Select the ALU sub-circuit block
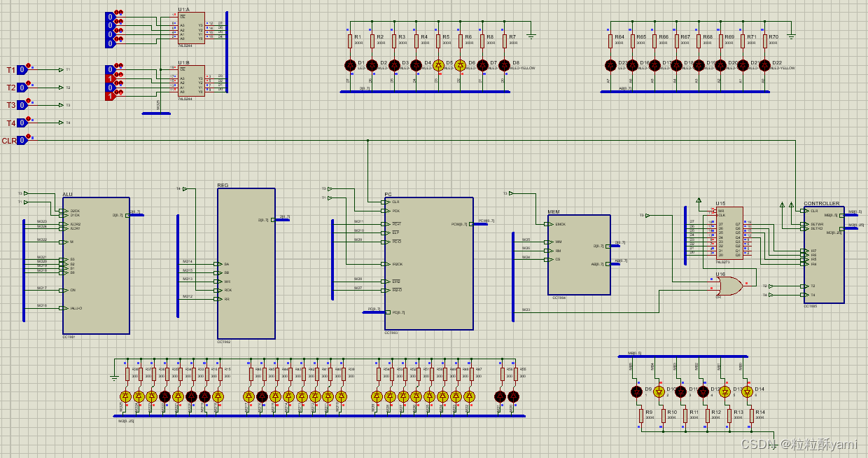This screenshot has height=458, width=868. click(96, 266)
